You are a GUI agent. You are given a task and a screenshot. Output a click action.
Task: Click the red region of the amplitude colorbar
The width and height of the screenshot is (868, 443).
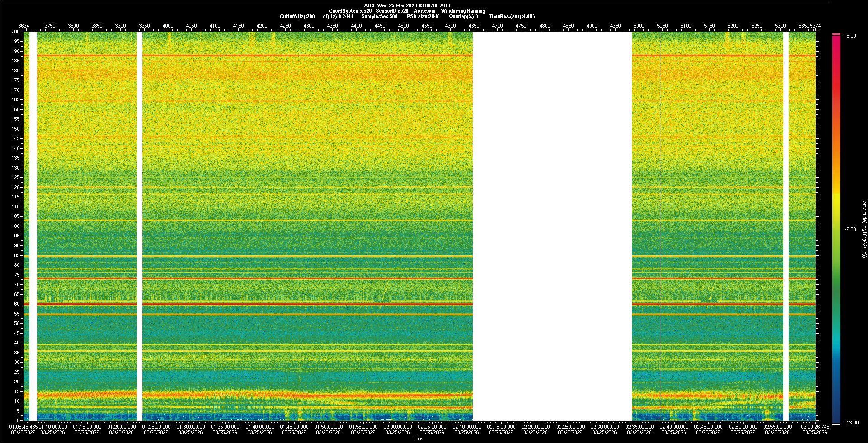(x=836, y=68)
